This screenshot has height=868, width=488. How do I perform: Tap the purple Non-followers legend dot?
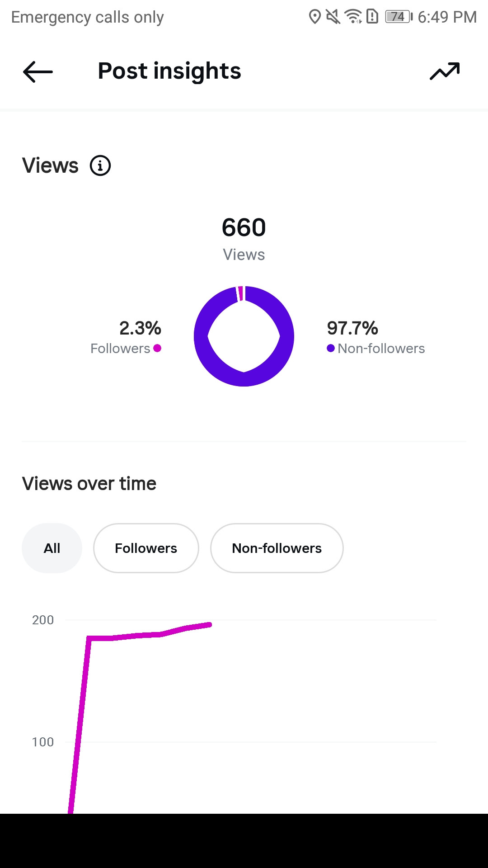click(x=331, y=348)
